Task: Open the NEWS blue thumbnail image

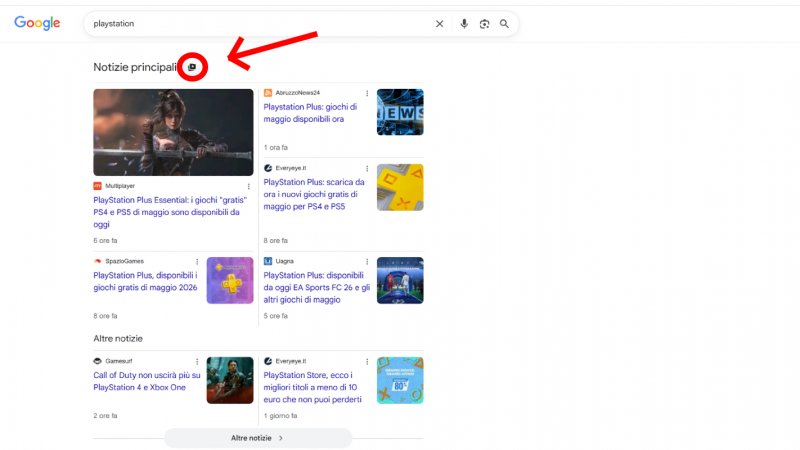Action: 400,112
